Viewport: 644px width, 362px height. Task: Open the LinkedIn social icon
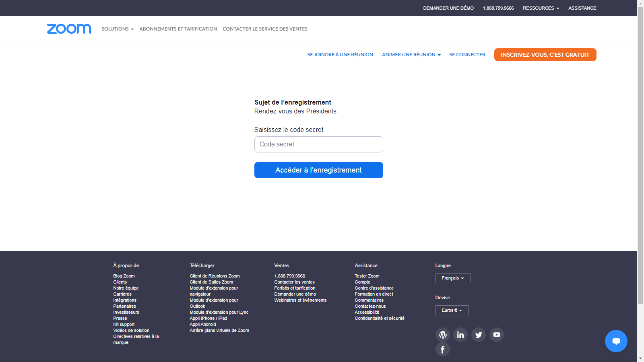pos(460,335)
